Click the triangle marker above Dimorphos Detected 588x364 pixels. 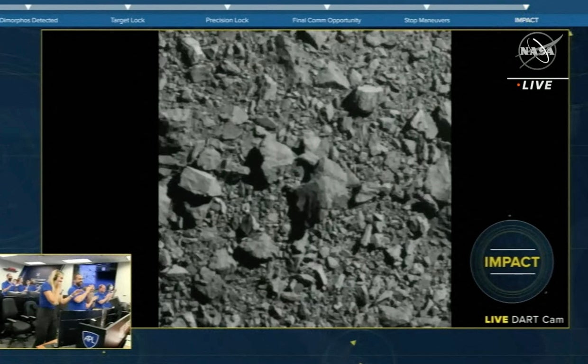[x=28, y=7]
